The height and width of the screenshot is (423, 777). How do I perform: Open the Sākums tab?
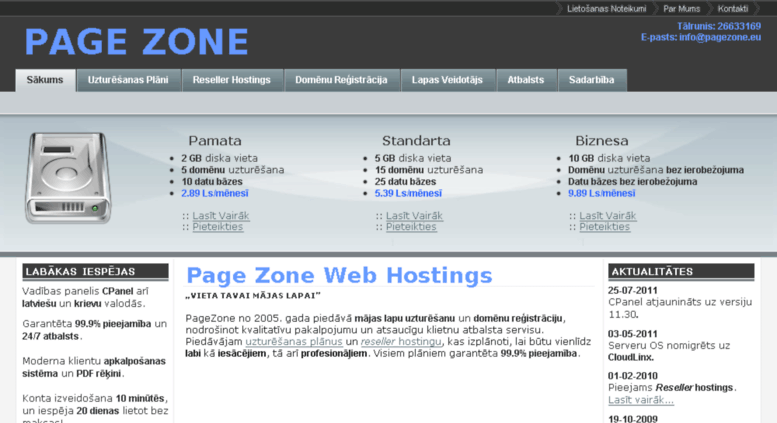point(45,80)
